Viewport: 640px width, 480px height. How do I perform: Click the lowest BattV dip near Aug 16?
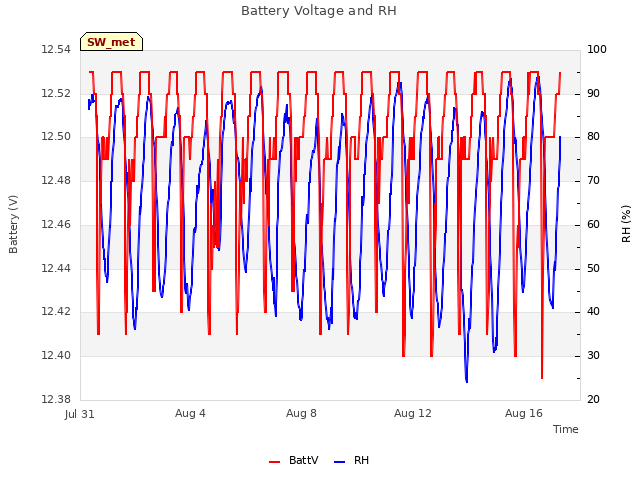coord(542,376)
